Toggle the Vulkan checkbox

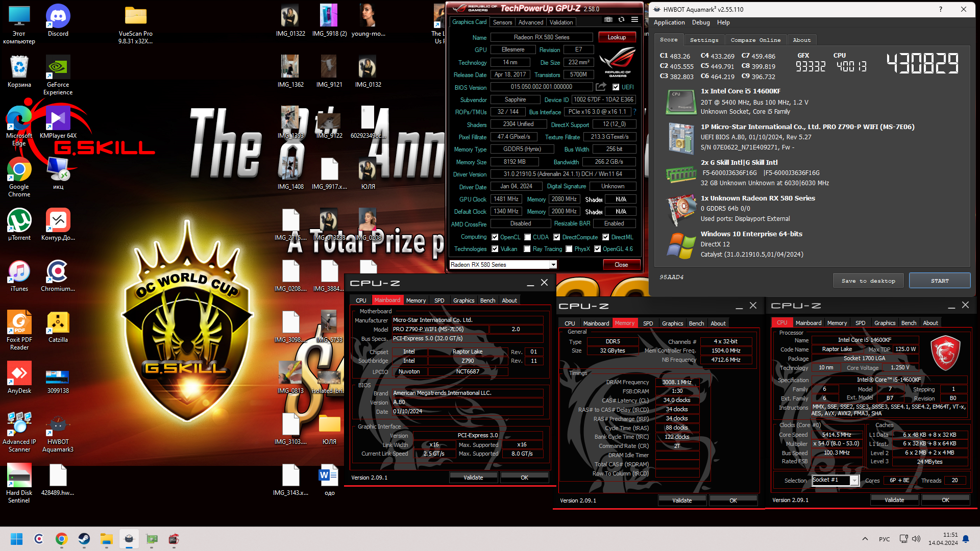[x=495, y=249]
